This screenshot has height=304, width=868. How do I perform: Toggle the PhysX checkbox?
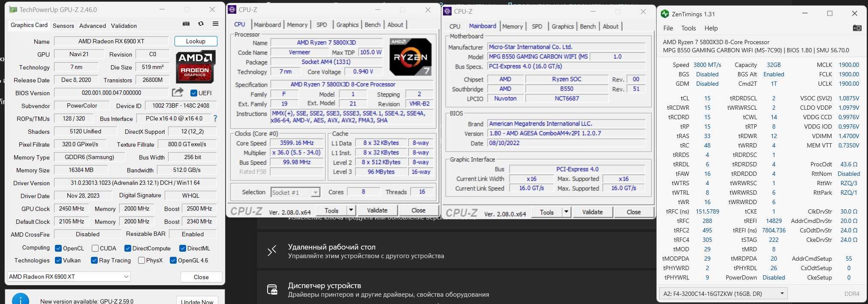pos(142,260)
